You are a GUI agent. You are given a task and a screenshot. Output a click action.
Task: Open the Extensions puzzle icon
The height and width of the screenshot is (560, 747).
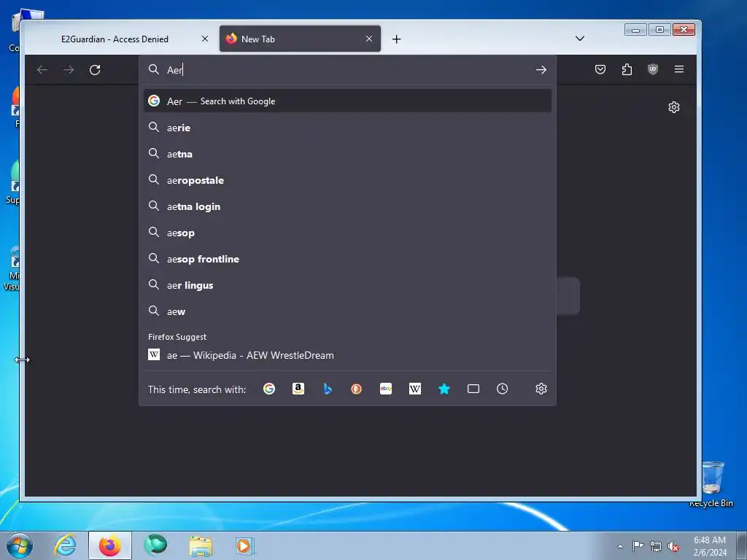click(x=627, y=69)
